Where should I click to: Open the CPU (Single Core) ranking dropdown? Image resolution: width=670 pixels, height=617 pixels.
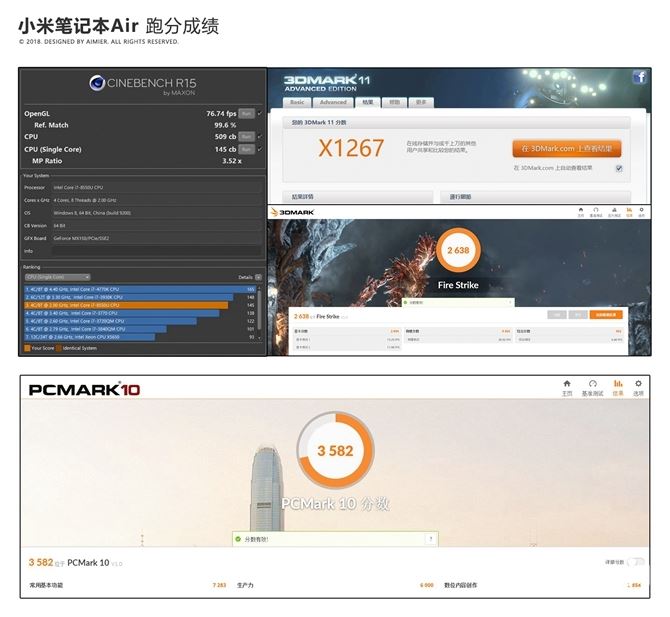[x=57, y=277]
